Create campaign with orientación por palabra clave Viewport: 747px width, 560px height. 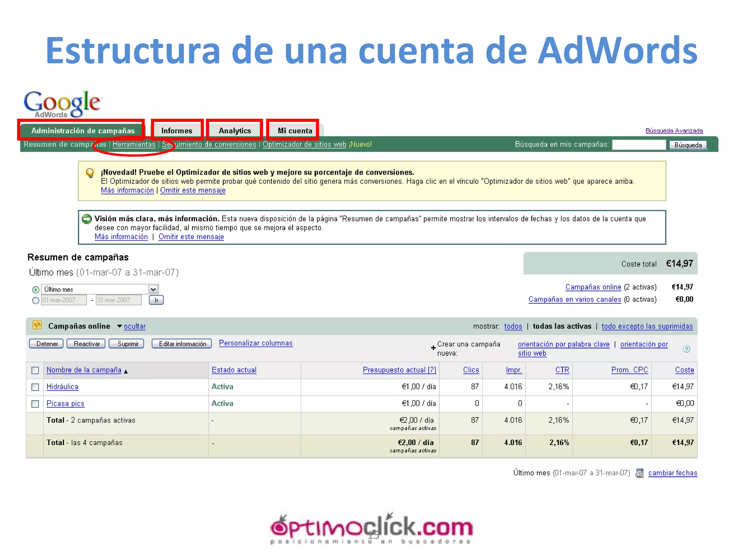(x=564, y=344)
